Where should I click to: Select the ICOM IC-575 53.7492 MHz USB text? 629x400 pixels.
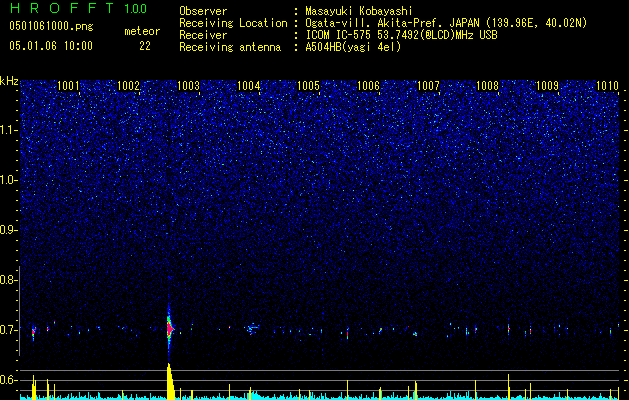click(x=401, y=35)
